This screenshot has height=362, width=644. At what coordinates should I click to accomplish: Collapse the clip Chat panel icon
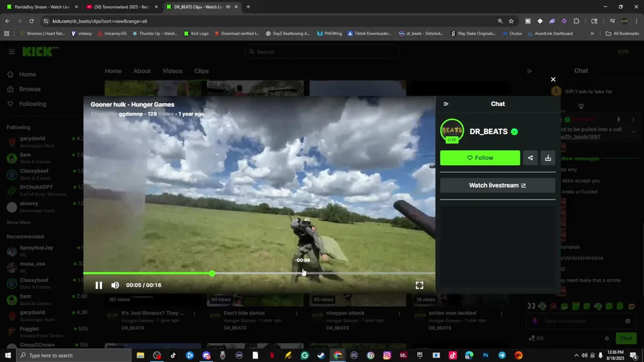(x=446, y=104)
